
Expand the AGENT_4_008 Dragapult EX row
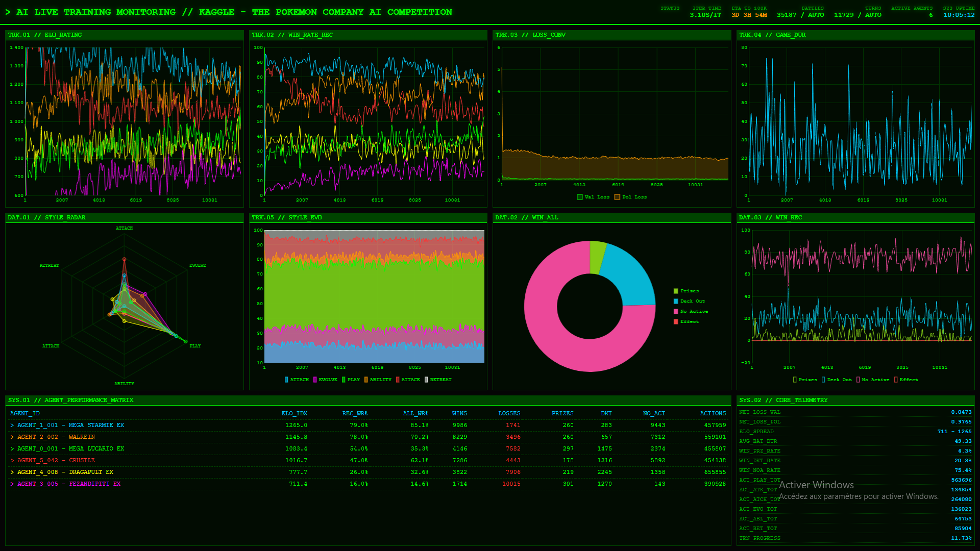click(368, 472)
